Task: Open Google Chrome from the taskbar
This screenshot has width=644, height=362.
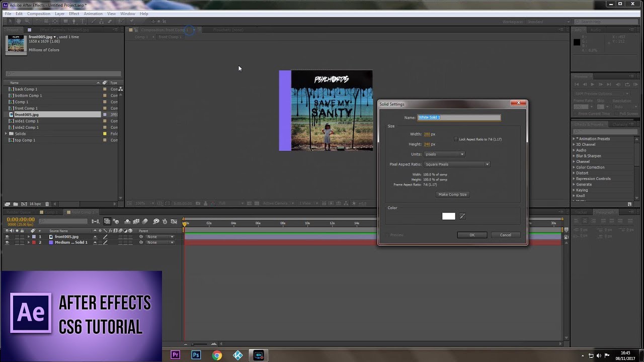Action: click(217, 355)
